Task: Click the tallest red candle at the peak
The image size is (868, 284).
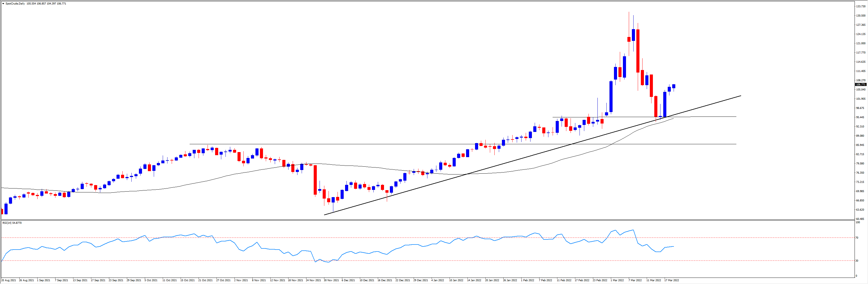Action: pyautogui.click(x=638, y=50)
